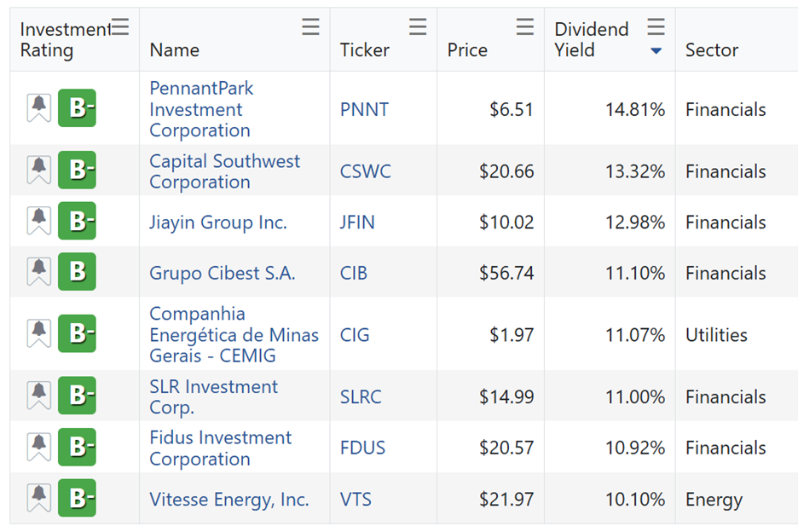Click the B- rating swatch for CEMIG
The height and width of the screenshot is (532, 798).
[x=77, y=333]
